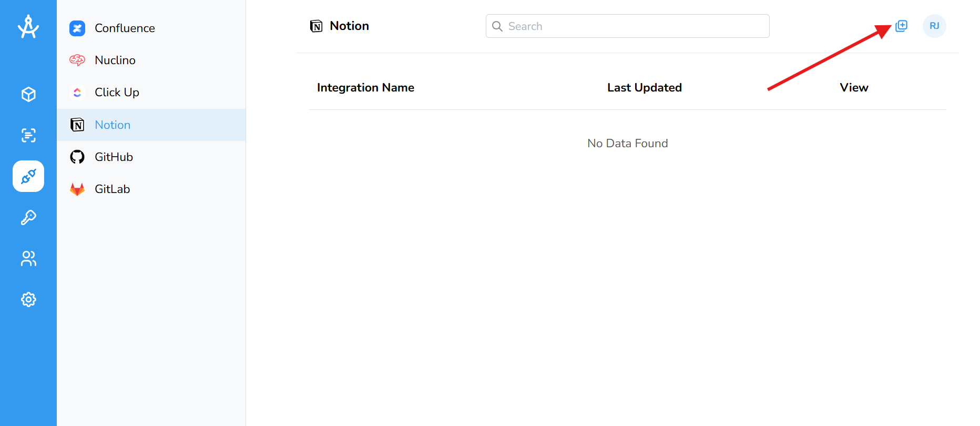Select GitLab integration

click(x=151, y=189)
